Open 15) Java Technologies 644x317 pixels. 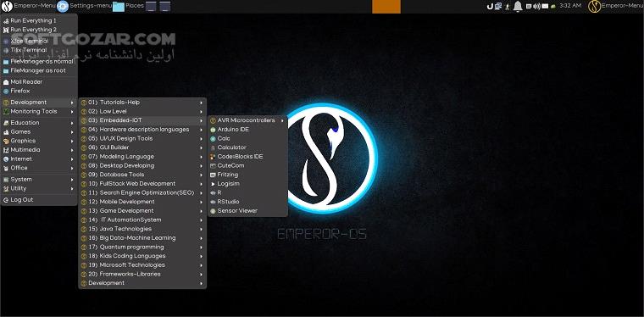pyautogui.click(x=142, y=229)
